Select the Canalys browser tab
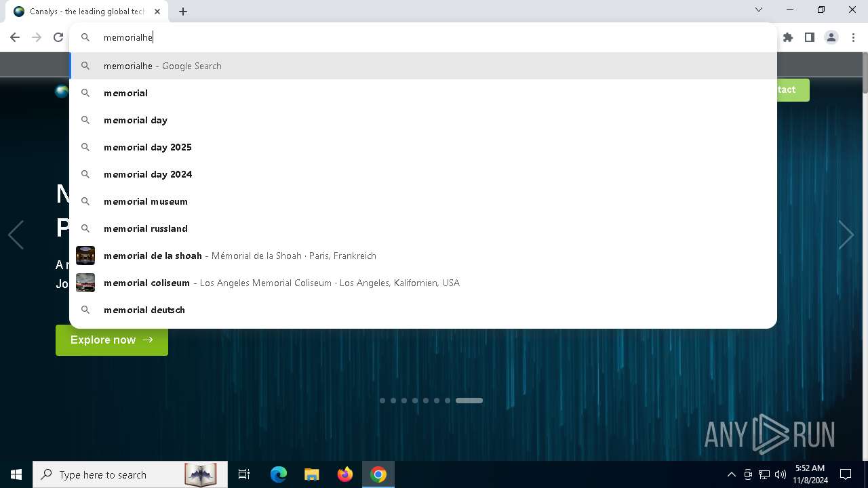Viewport: 868px width, 488px height. (86, 12)
